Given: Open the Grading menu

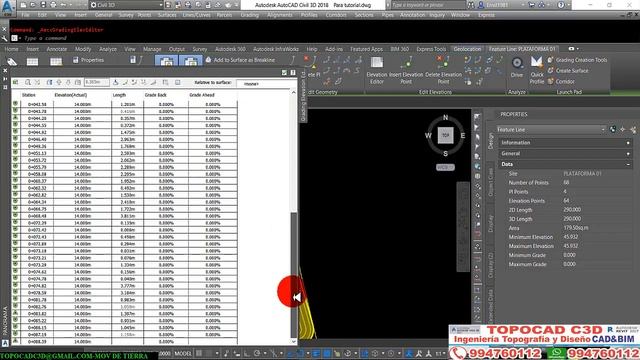Looking at the screenshot, I should [x=249, y=15].
